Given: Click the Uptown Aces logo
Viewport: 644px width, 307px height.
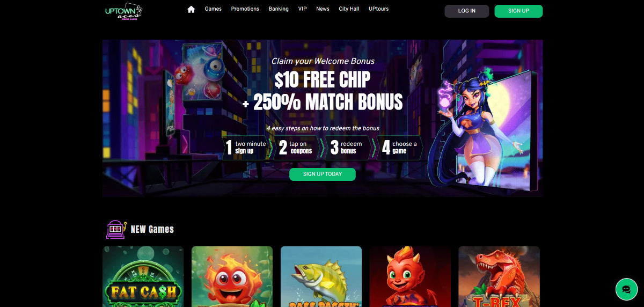Looking at the screenshot, I should click(124, 11).
